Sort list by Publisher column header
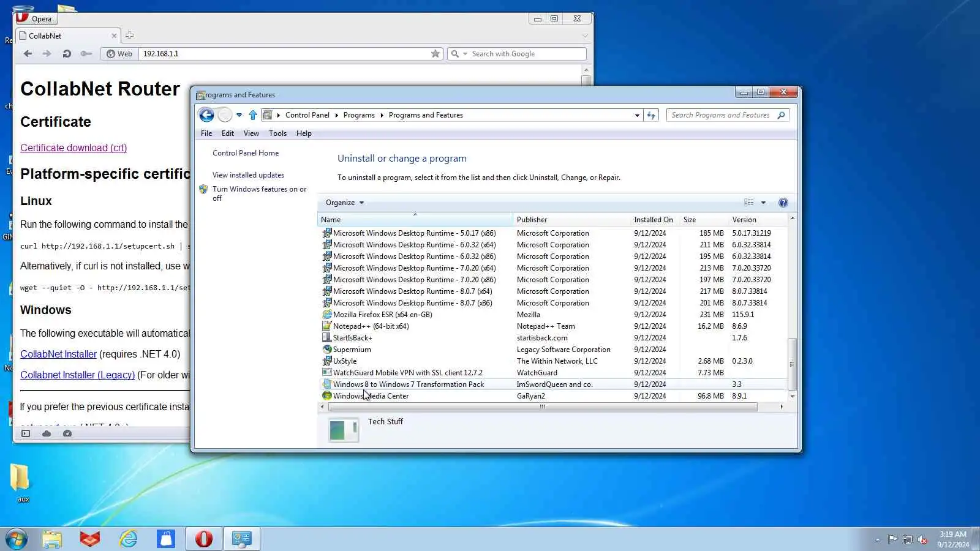Screen dimensions: 980x551 pyautogui.click(x=571, y=220)
